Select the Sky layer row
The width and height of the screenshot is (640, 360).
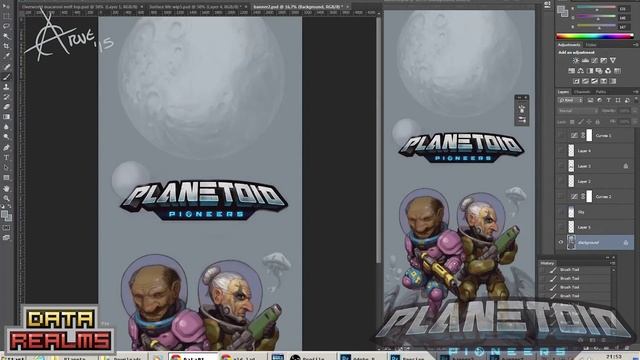595,212
